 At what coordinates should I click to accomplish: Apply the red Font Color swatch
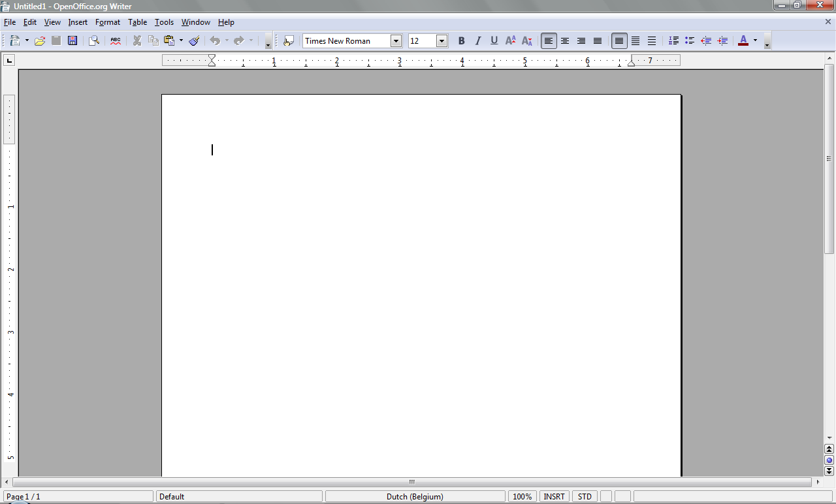(743, 41)
